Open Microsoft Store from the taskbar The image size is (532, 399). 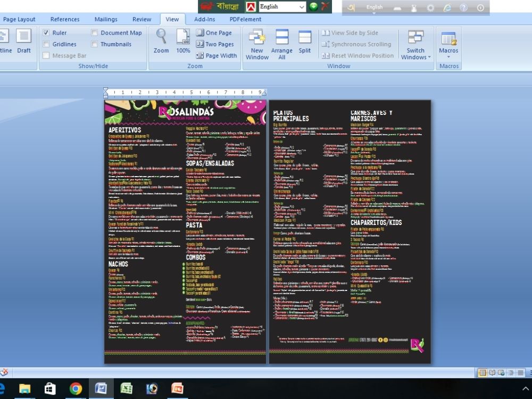[50, 388]
